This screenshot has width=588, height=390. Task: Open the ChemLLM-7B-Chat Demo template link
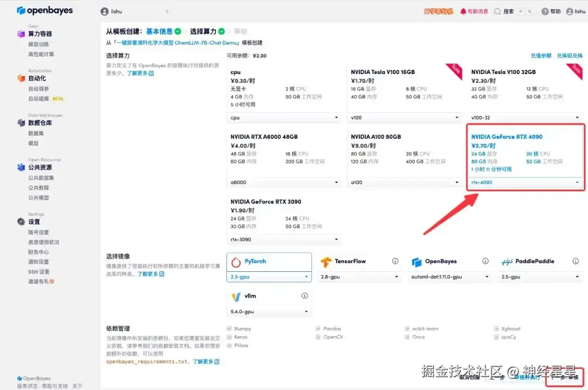click(x=176, y=42)
